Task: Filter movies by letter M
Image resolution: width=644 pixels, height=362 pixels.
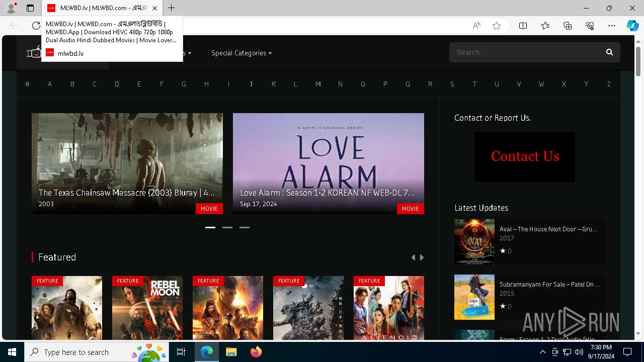Action: (x=318, y=84)
